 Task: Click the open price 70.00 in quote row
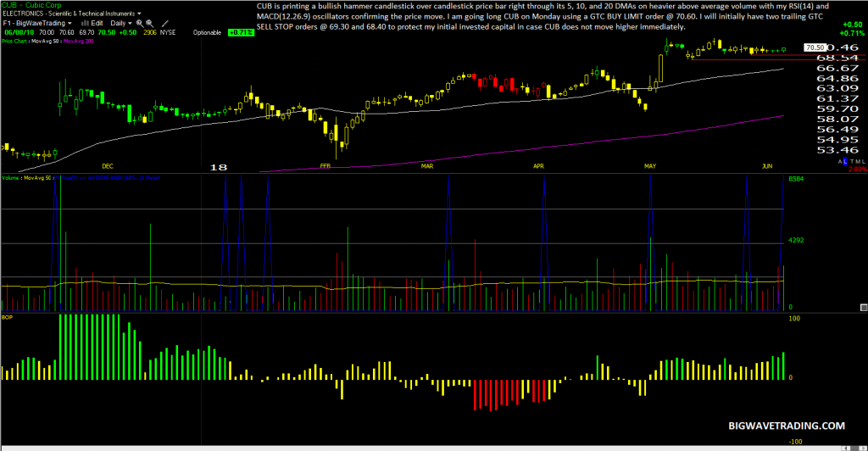[x=47, y=33]
